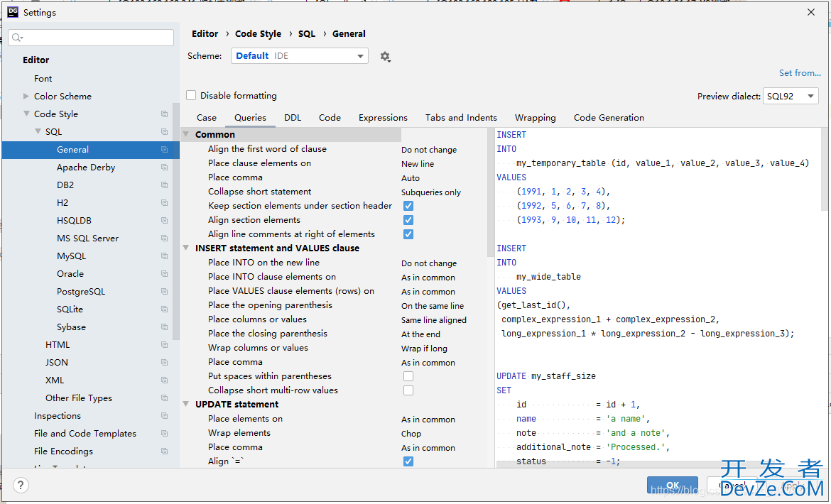The width and height of the screenshot is (831, 504).
Task: Change Place comma value 'Auto'
Action: click(411, 178)
